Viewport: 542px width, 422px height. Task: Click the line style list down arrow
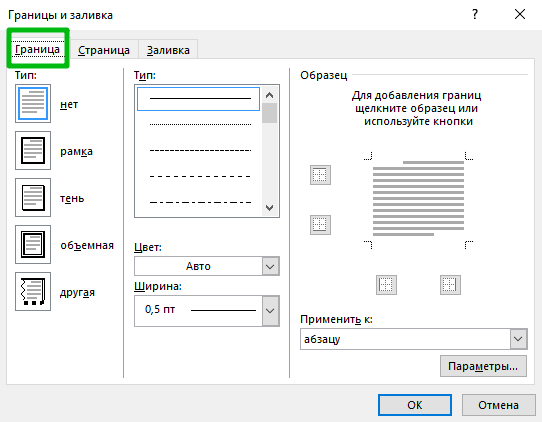click(x=270, y=208)
